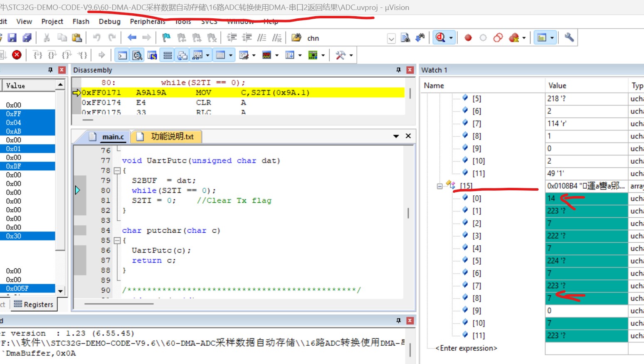This screenshot has height=364, width=644.
Task: Open the View menu
Action: click(x=24, y=22)
